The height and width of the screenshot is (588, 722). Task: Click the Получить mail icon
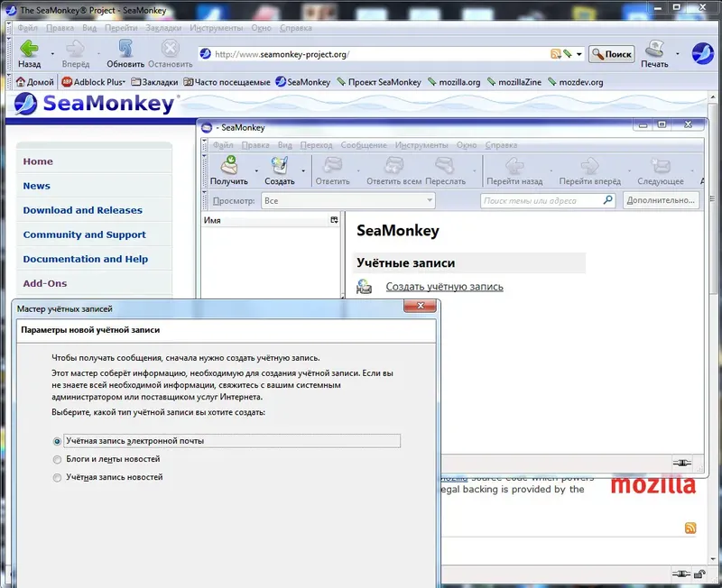tap(229, 165)
